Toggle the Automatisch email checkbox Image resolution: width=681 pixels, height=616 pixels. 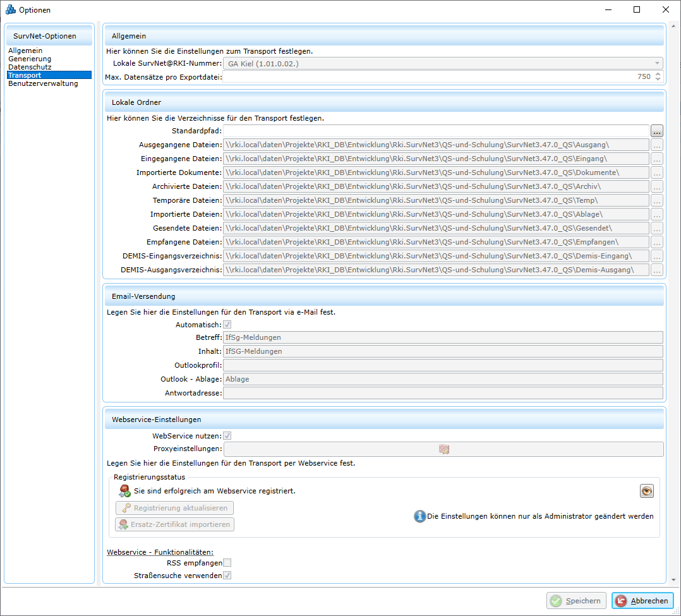227,324
